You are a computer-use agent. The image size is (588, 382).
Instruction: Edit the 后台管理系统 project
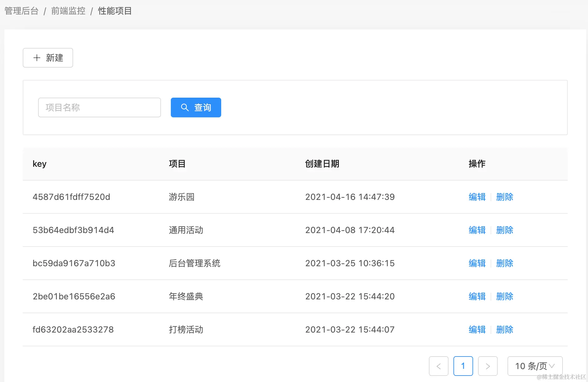coord(477,263)
